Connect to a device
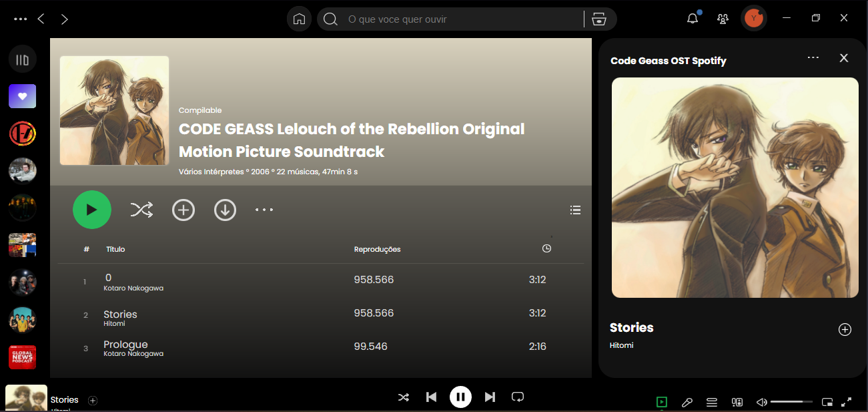This screenshot has width=868, height=412. point(737,402)
